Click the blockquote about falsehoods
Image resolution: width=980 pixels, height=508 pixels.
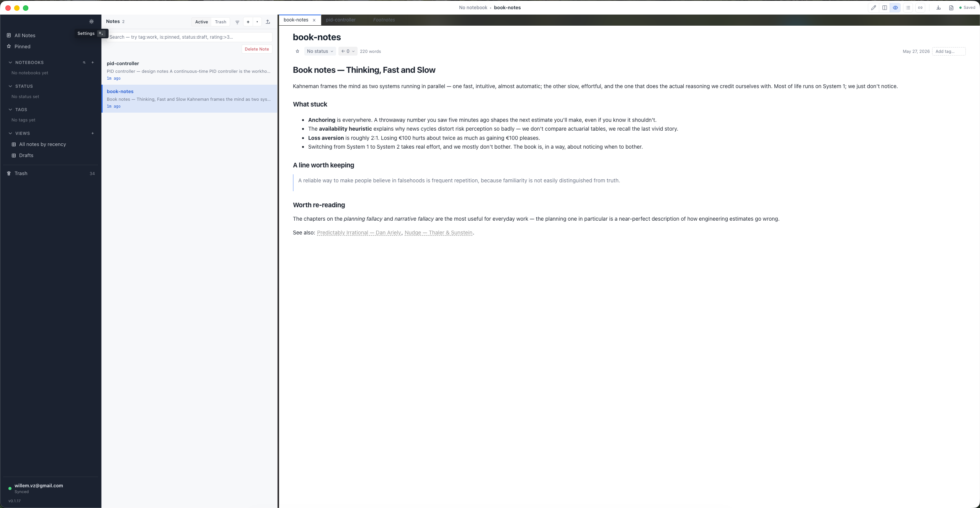coord(459,180)
